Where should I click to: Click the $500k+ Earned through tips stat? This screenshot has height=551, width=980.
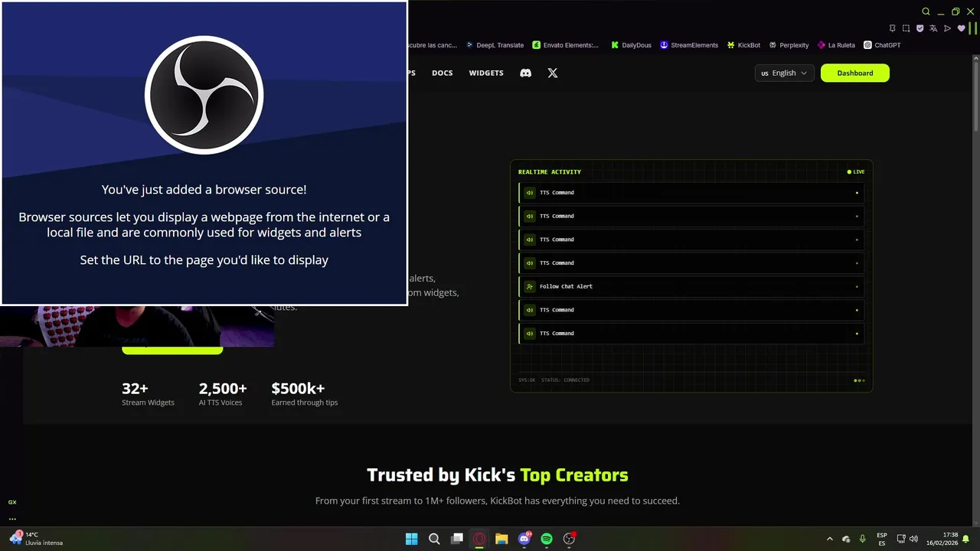click(x=304, y=394)
